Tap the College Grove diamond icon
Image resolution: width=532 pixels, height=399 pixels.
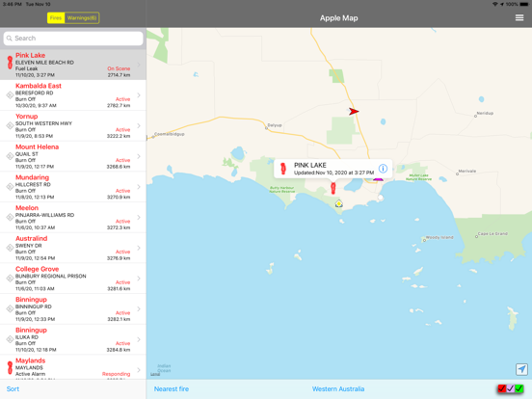pyautogui.click(x=10, y=279)
